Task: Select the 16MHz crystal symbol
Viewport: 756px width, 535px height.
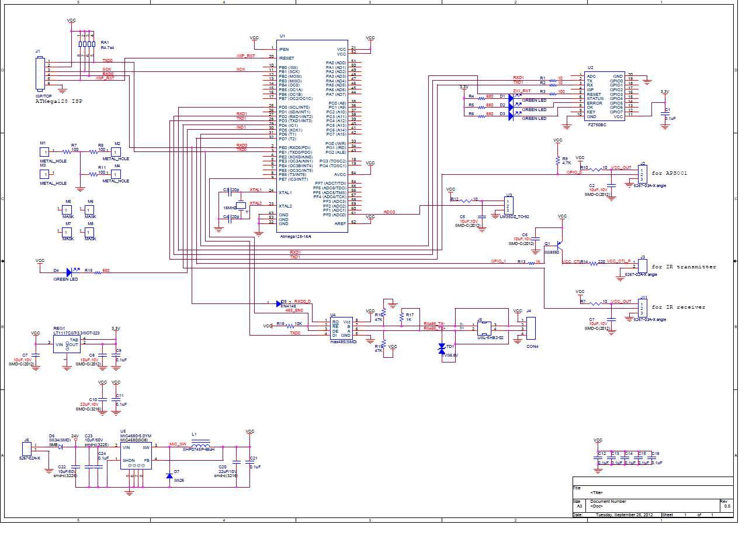Action: point(241,205)
